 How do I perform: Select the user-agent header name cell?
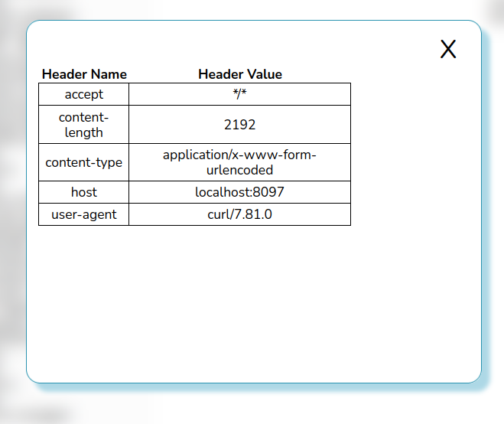pos(84,214)
